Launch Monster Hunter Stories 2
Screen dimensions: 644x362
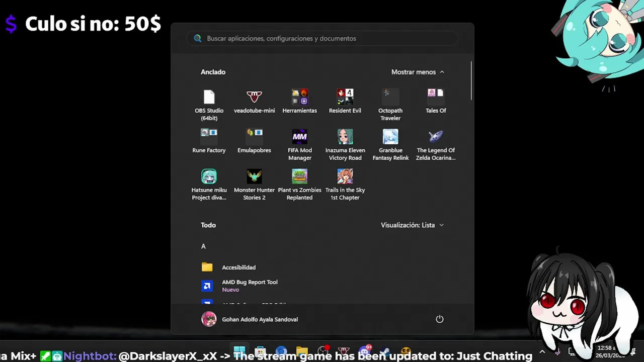point(254,185)
